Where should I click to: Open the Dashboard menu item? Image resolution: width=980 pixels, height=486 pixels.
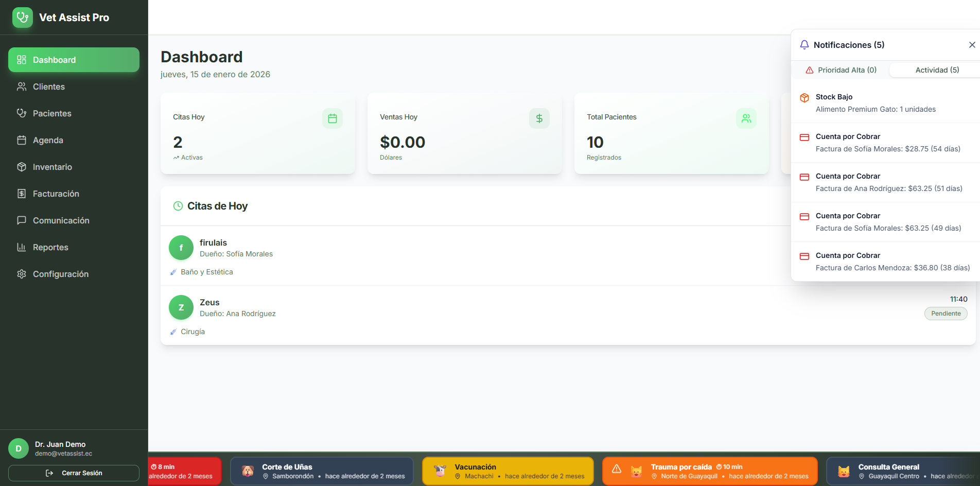tap(53, 60)
